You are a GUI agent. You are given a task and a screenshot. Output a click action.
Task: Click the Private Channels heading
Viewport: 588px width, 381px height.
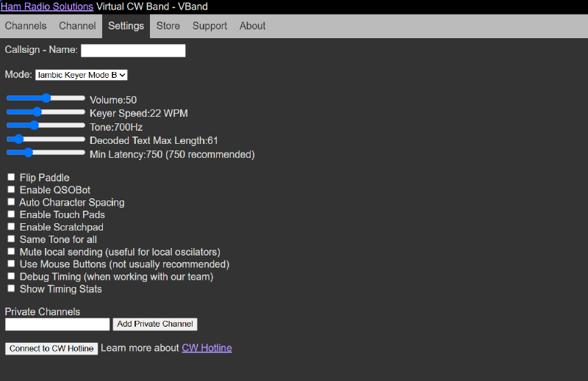click(x=43, y=312)
